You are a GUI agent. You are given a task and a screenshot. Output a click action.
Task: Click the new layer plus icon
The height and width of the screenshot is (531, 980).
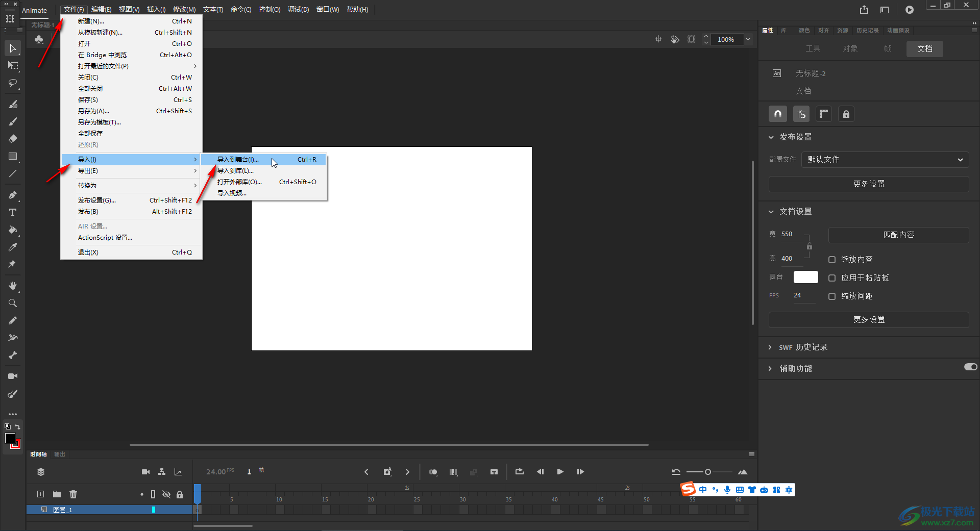click(x=41, y=494)
